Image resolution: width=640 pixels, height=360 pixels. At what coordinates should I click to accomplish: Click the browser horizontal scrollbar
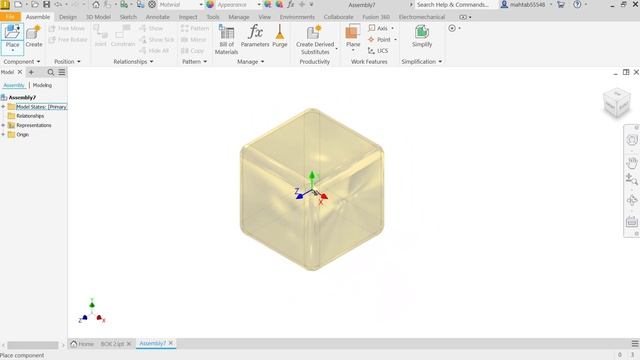(33, 345)
